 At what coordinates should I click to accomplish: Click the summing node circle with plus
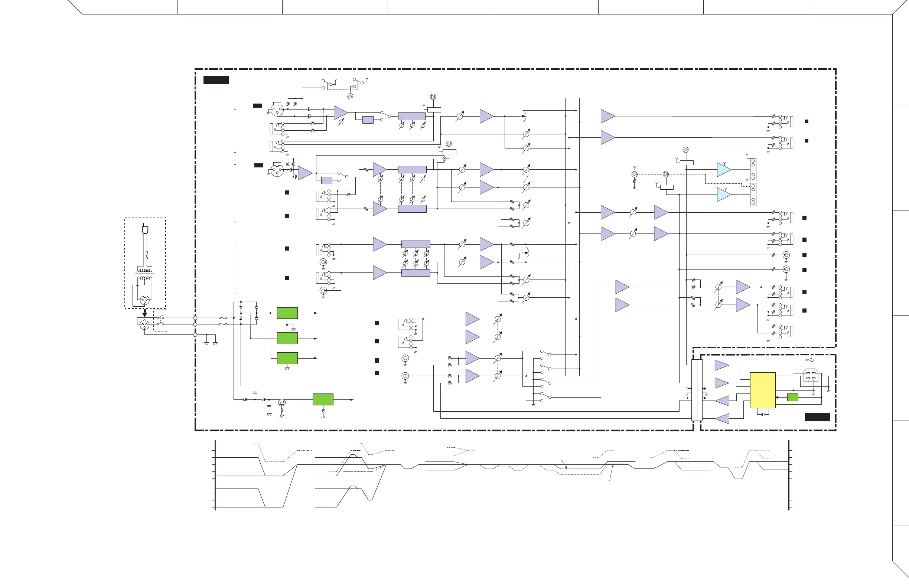pos(444,159)
